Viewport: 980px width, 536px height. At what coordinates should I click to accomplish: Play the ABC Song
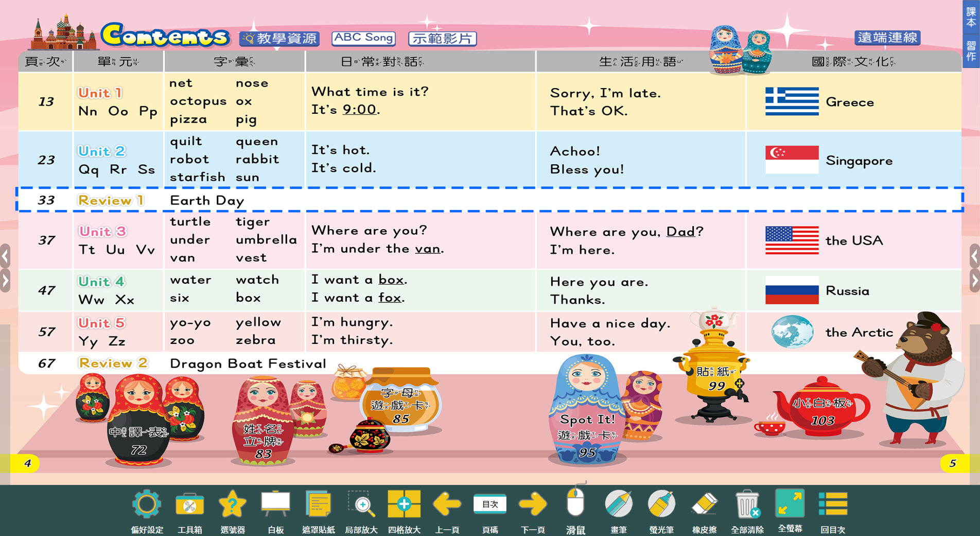(x=364, y=38)
